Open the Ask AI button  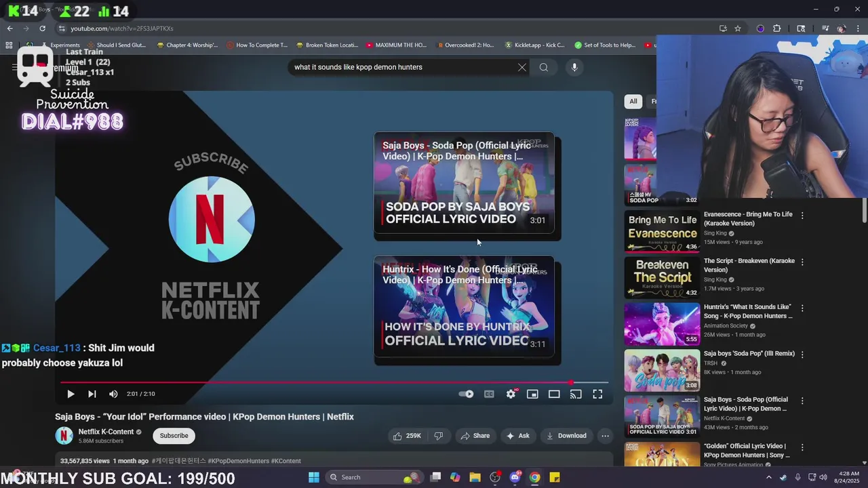pyautogui.click(x=517, y=436)
